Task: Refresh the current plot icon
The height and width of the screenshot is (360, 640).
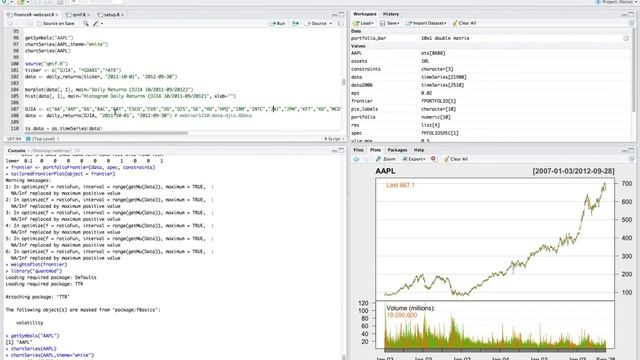Action: click(631, 159)
